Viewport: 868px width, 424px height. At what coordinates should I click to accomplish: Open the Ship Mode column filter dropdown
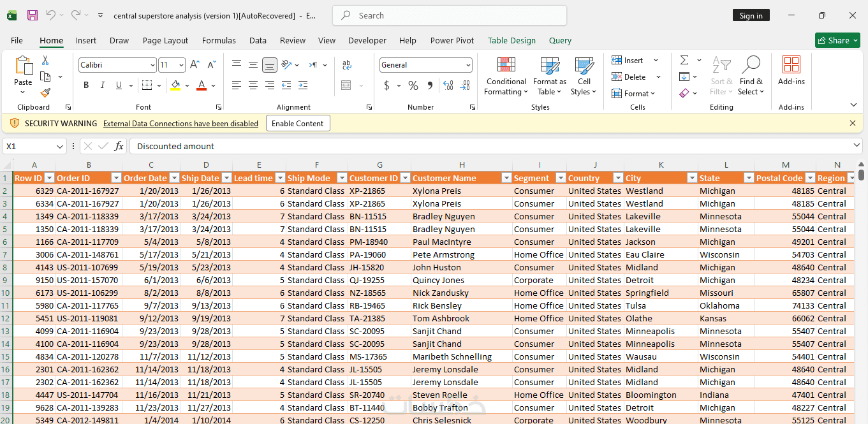coord(342,178)
